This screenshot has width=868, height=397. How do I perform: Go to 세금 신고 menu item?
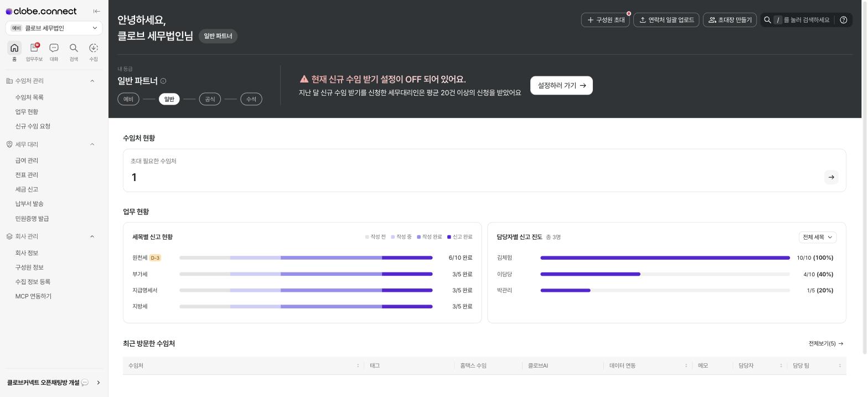[x=27, y=189]
